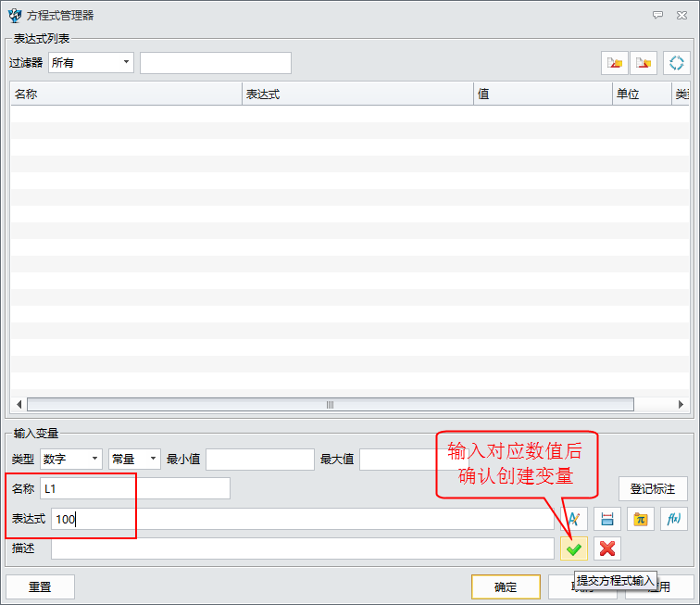Open the f(x) function insert tool
Image resolution: width=700 pixels, height=605 pixels.
click(673, 519)
